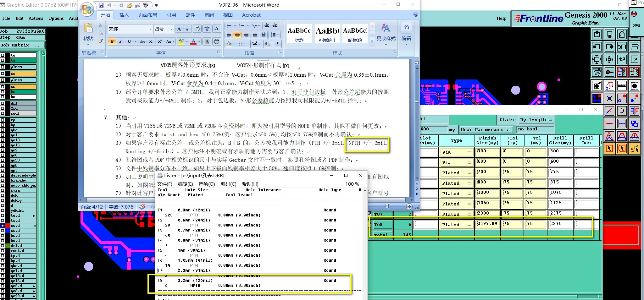This screenshot has height=300, width=644.
Task: Switch to the Acrobat ribbon tab
Action: (251, 15)
